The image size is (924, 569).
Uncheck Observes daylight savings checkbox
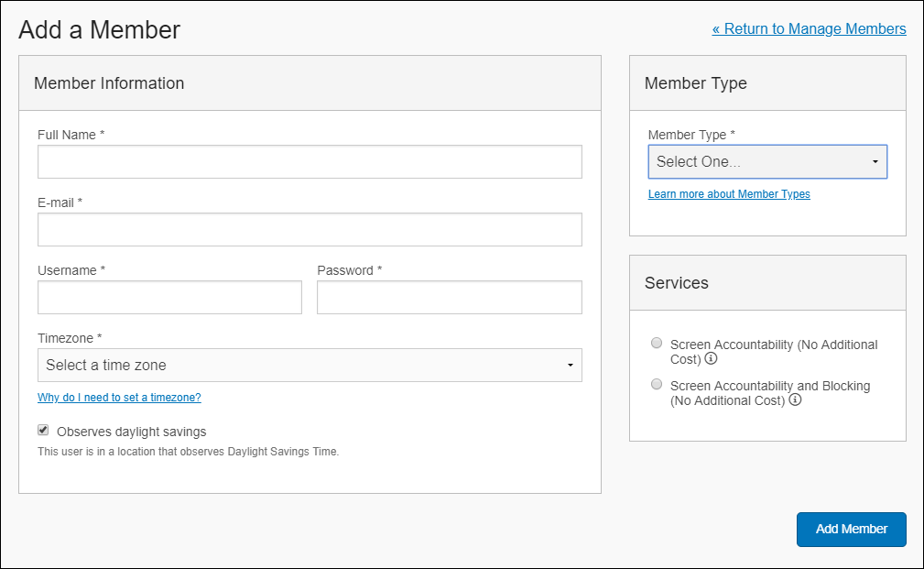pyautogui.click(x=43, y=430)
